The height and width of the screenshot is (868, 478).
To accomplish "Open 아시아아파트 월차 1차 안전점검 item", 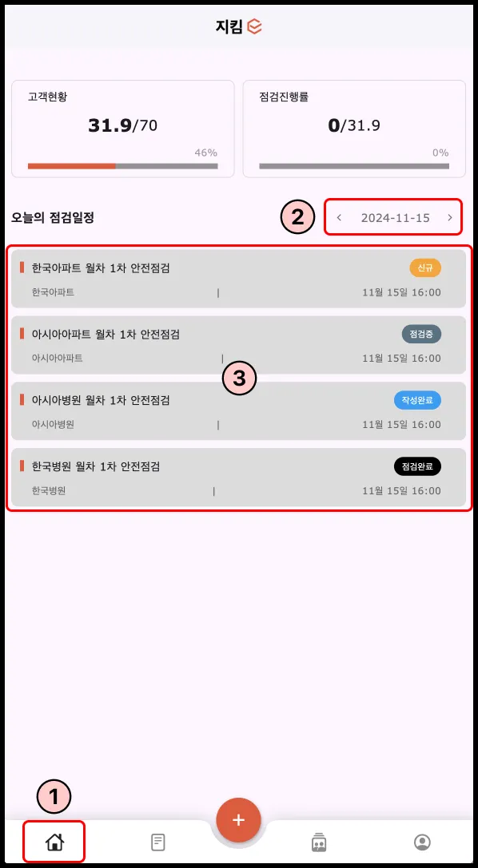I will [239, 345].
